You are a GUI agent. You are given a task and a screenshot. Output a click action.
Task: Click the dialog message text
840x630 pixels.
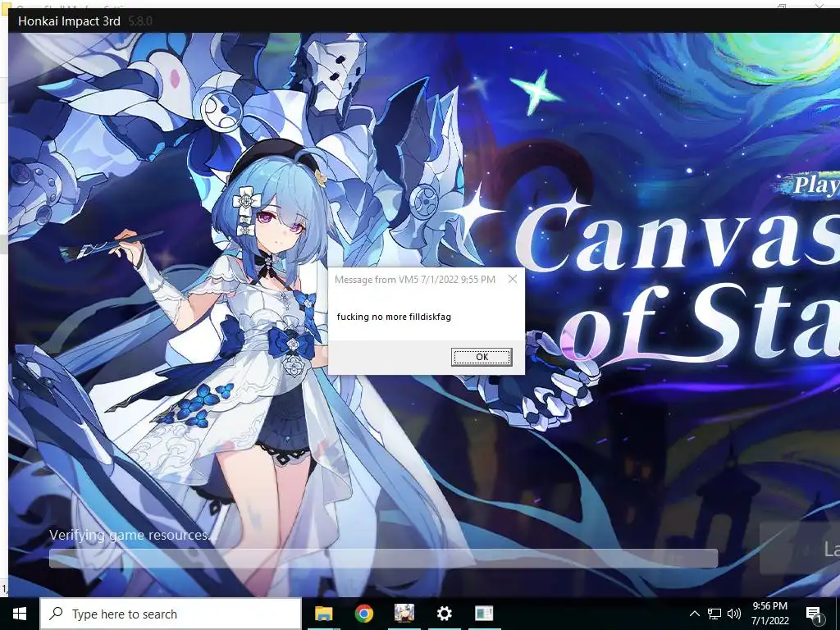tap(394, 317)
